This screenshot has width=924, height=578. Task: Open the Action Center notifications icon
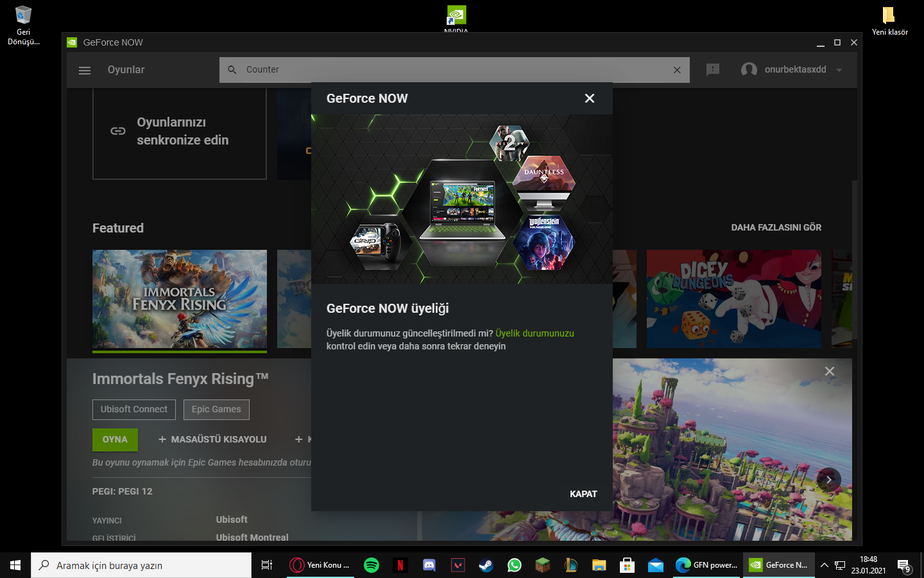point(904,566)
